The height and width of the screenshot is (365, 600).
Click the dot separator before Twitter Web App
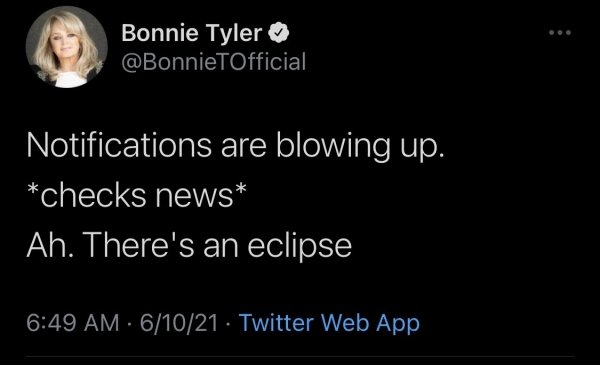(x=228, y=324)
